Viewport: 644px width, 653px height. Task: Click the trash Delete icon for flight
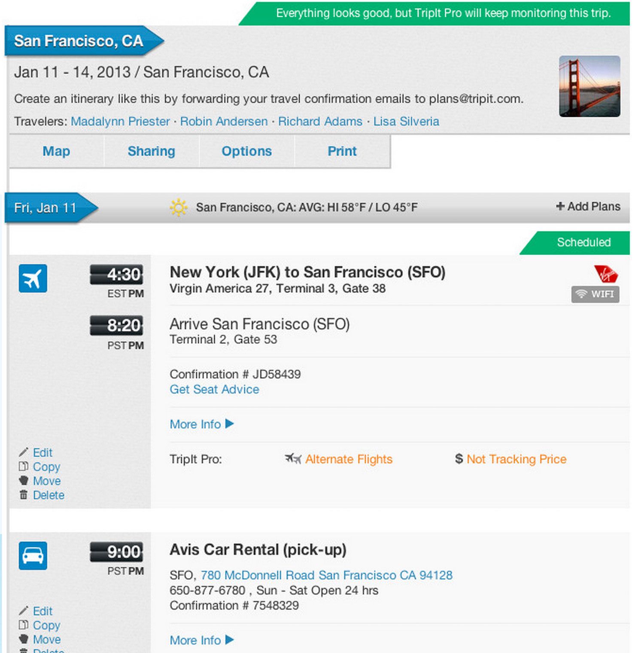(24, 495)
